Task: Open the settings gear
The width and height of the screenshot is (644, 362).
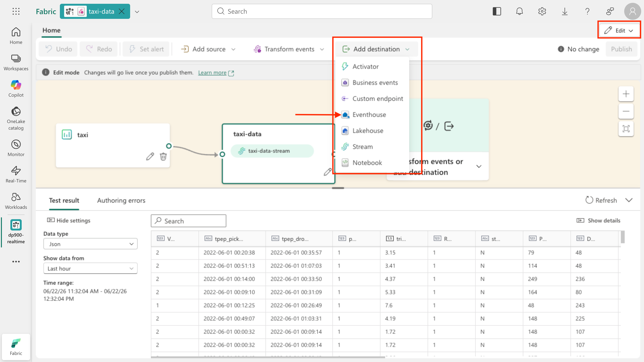Action: (542, 11)
